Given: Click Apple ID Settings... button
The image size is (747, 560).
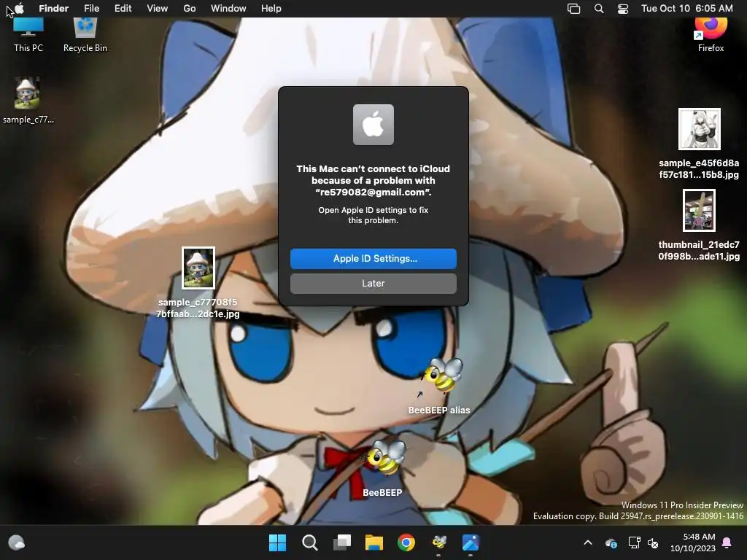Looking at the screenshot, I should tap(373, 259).
